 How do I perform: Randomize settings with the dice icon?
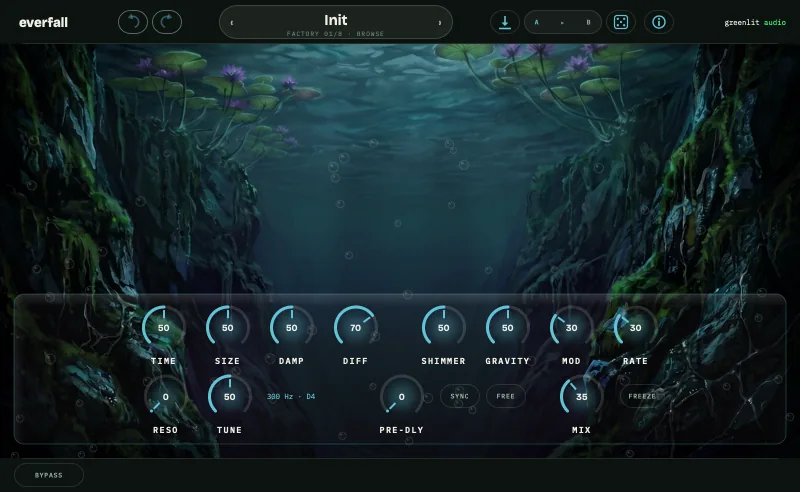click(621, 22)
